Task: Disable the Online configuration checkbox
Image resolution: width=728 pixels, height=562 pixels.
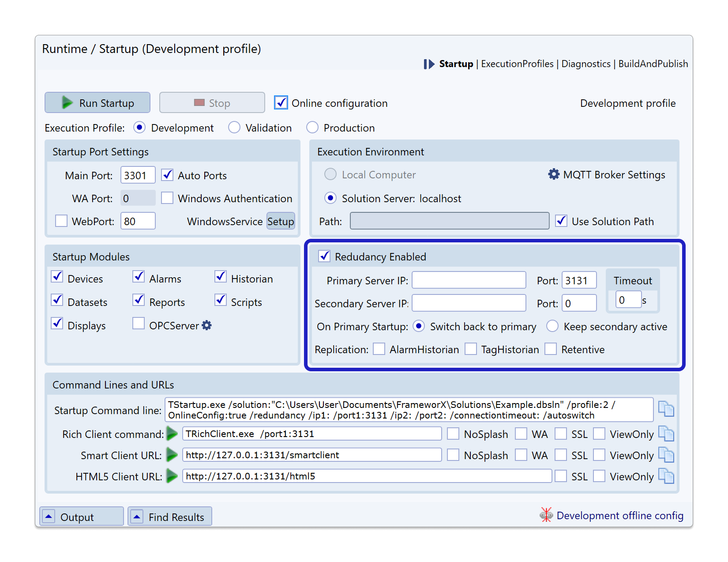Action: tap(281, 103)
